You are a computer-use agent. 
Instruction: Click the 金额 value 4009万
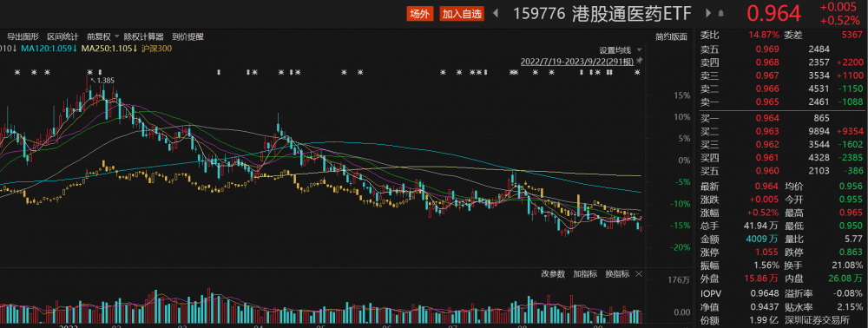coord(763,239)
